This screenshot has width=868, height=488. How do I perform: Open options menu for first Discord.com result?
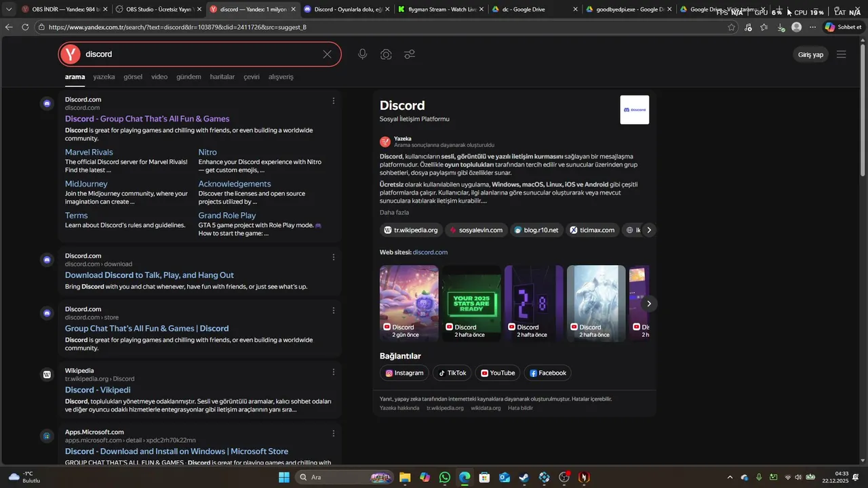pos(333,101)
